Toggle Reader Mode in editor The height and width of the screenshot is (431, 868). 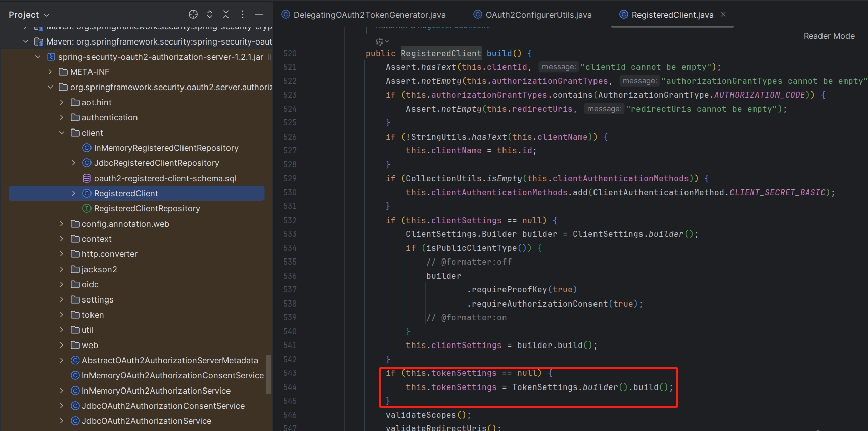click(829, 36)
